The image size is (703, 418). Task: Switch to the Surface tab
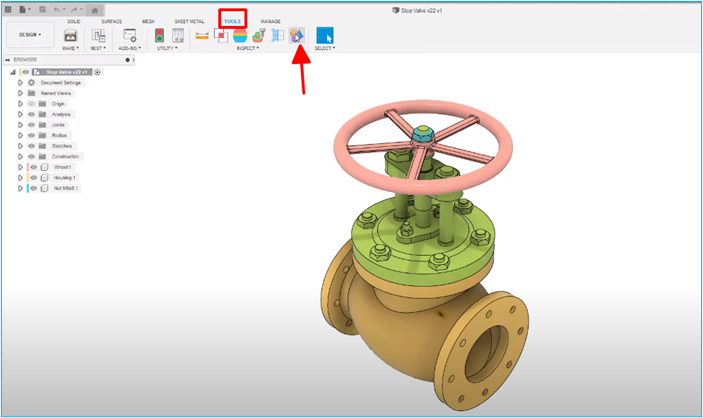111,21
